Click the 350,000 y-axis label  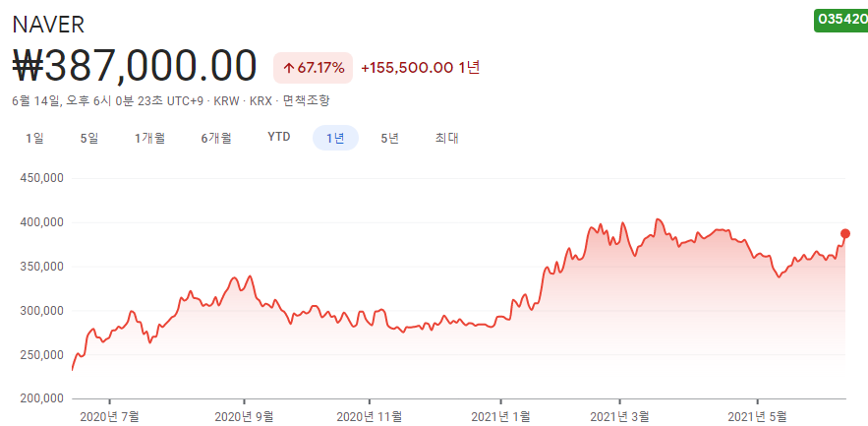pos(41,267)
